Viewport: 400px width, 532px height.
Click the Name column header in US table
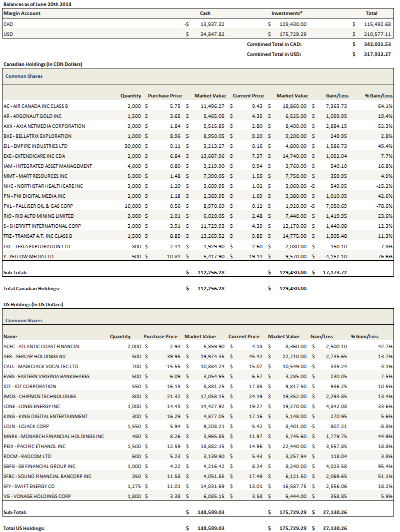click(x=10, y=337)
